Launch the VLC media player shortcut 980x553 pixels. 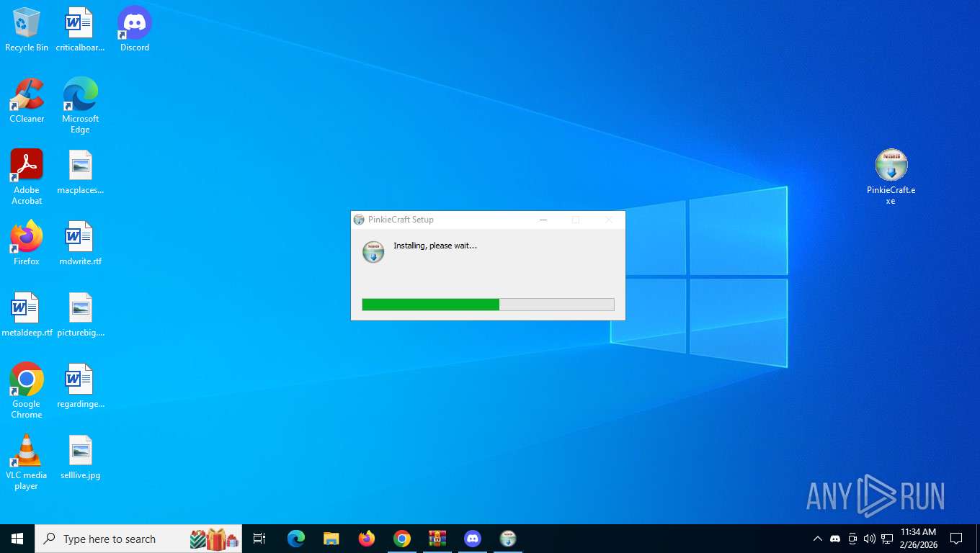27,462
